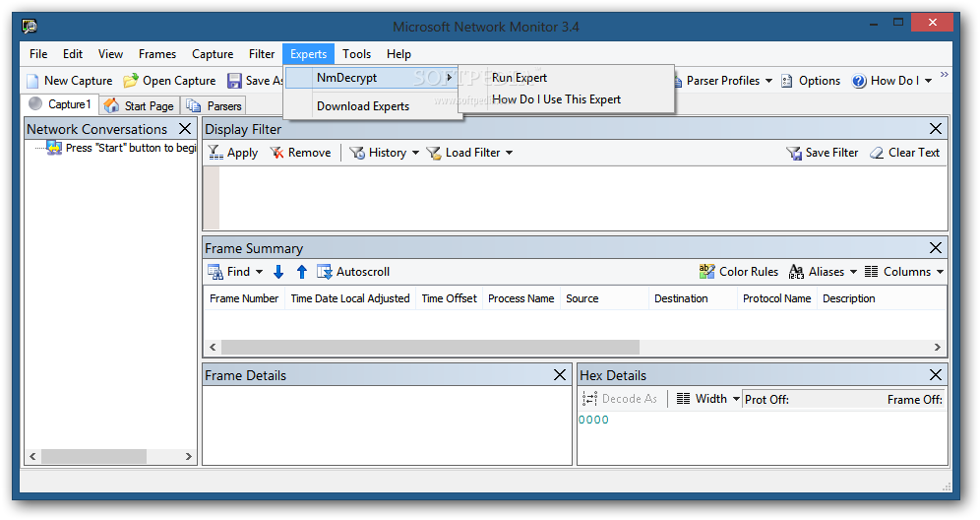Click the Width icon in Hex Details
The width and height of the screenshot is (980, 520).
pos(684,399)
